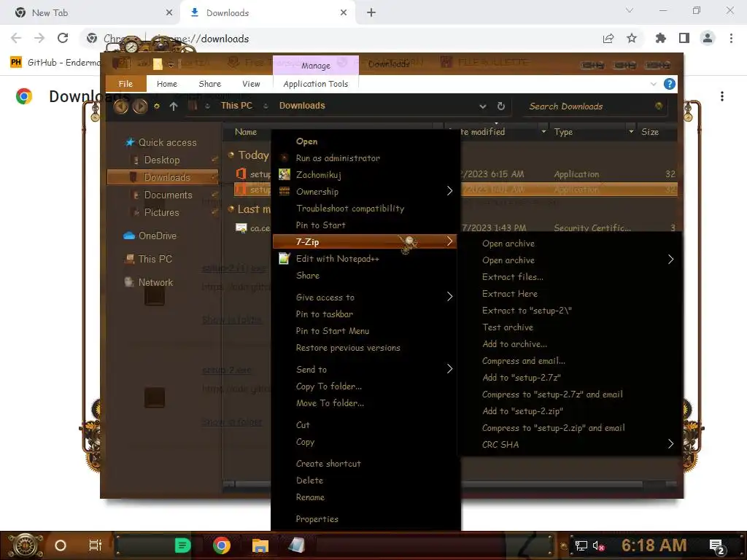The image size is (747, 560).
Task: Click the Ownership menu icon
Action: (x=285, y=191)
